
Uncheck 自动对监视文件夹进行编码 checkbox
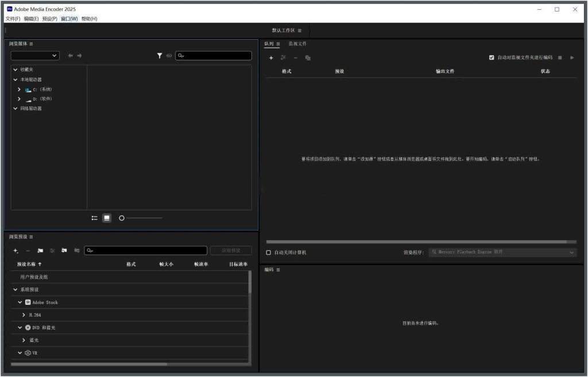point(492,57)
